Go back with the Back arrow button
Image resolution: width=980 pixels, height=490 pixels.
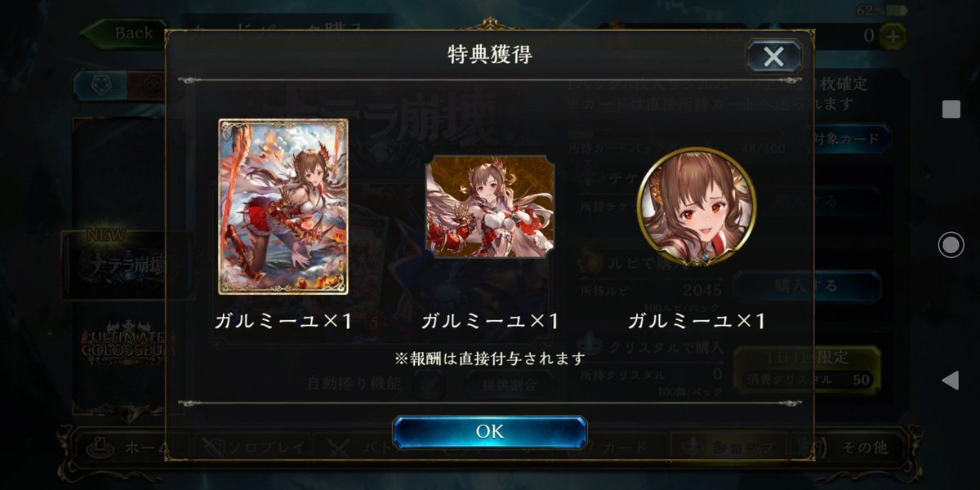click(122, 33)
